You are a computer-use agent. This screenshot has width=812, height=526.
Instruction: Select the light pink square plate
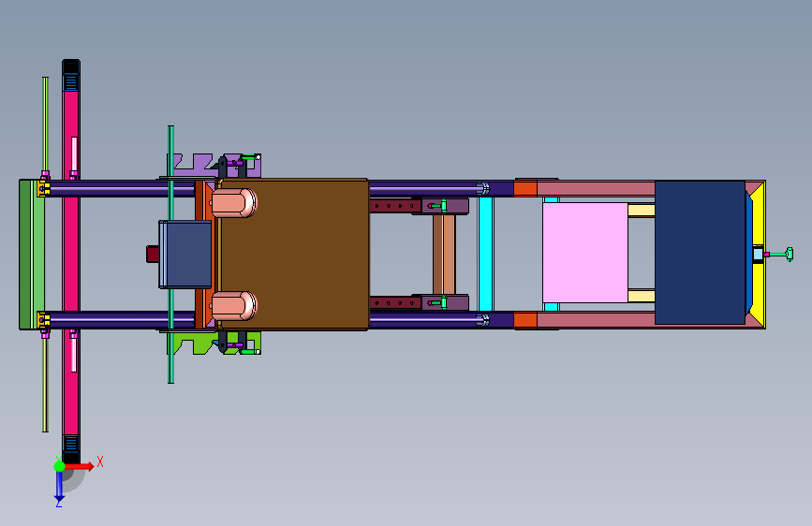coord(585,253)
